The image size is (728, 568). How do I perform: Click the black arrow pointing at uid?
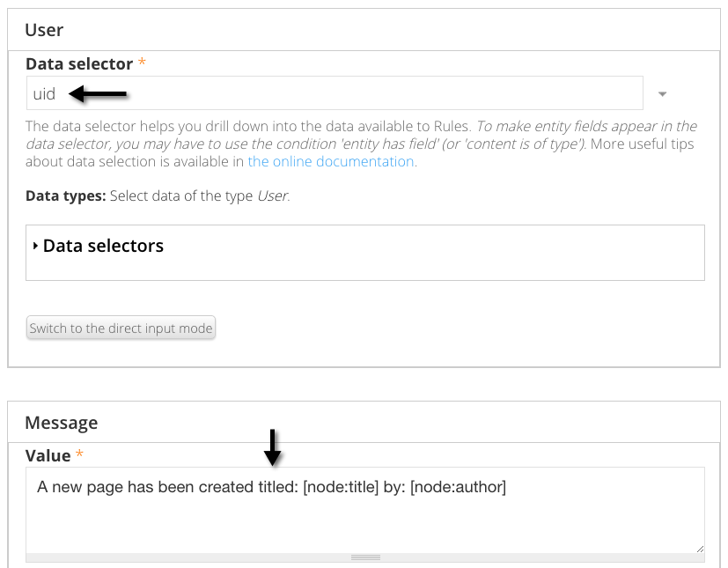pos(99,93)
